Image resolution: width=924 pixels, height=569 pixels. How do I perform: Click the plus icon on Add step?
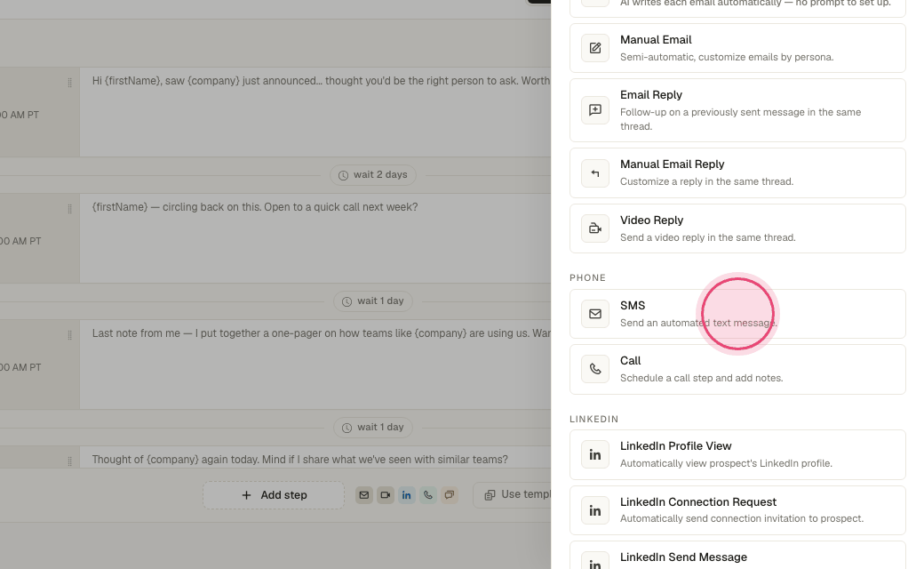pos(246,495)
